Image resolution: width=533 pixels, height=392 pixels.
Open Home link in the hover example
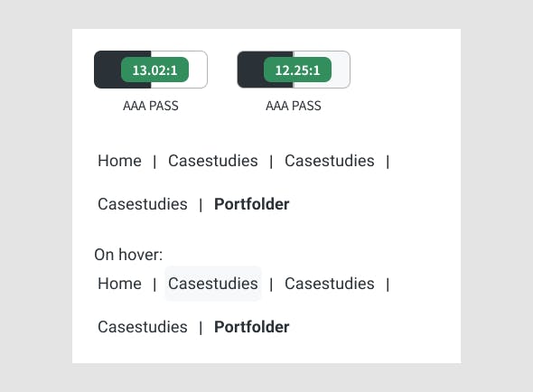point(119,284)
